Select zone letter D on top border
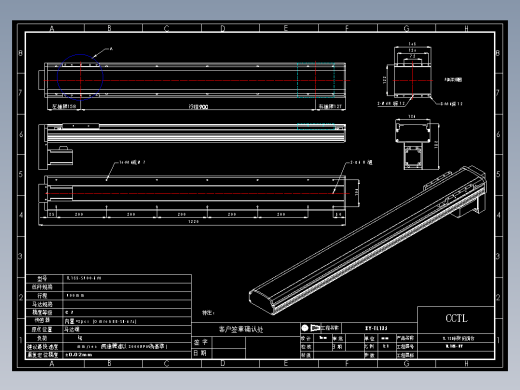The image size is (520, 390). pyautogui.click(x=223, y=28)
